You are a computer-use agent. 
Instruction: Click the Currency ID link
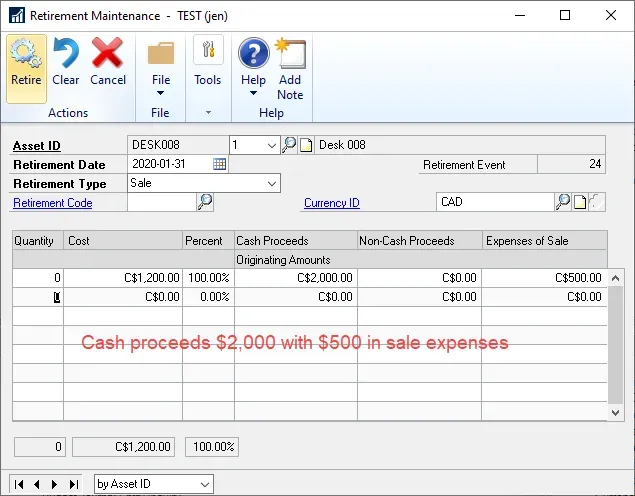click(331, 203)
